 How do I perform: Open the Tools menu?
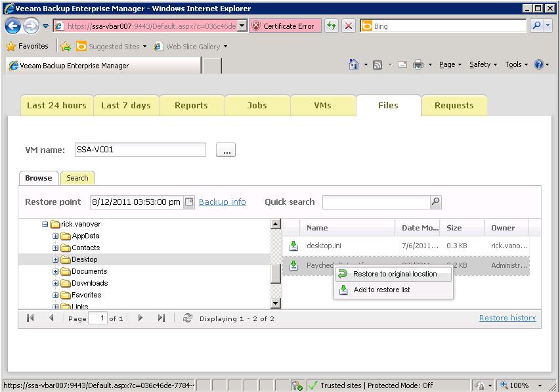point(516,65)
